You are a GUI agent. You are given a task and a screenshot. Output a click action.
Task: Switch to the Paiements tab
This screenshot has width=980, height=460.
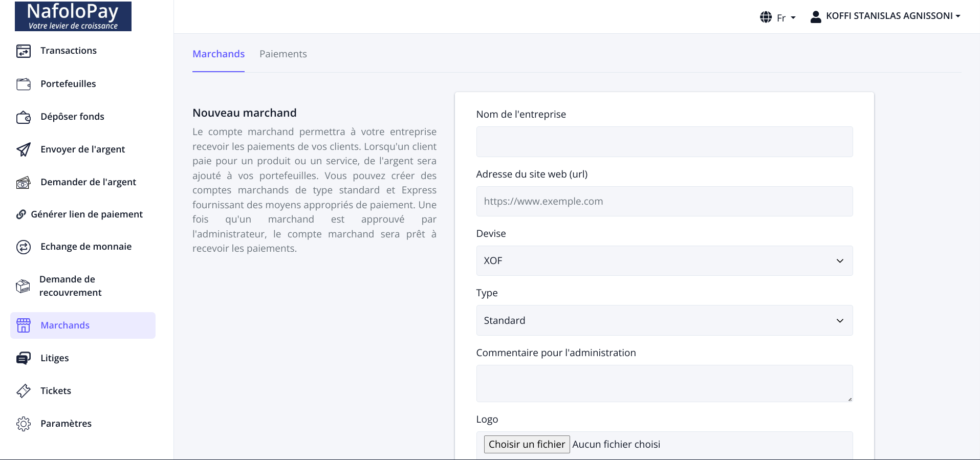click(283, 54)
